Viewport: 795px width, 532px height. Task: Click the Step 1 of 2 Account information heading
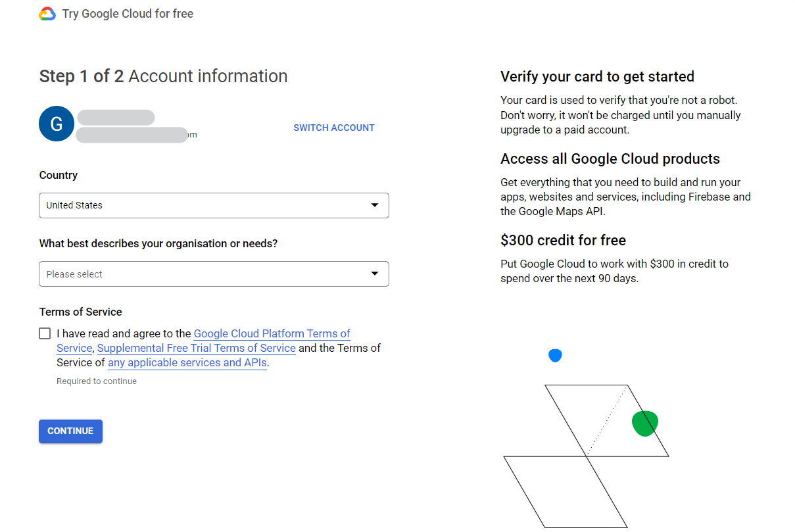click(x=163, y=76)
